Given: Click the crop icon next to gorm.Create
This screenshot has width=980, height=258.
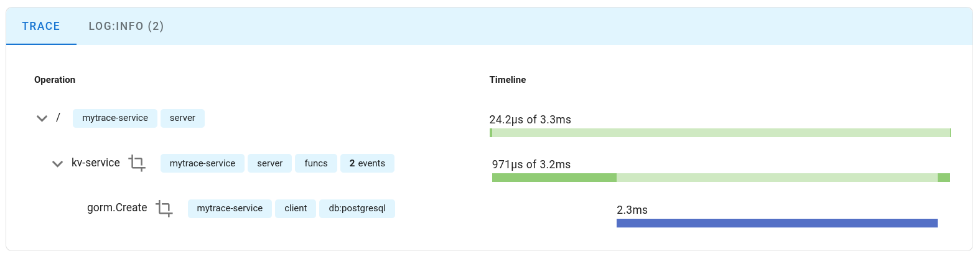Looking at the screenshot, I should [164, 208].
